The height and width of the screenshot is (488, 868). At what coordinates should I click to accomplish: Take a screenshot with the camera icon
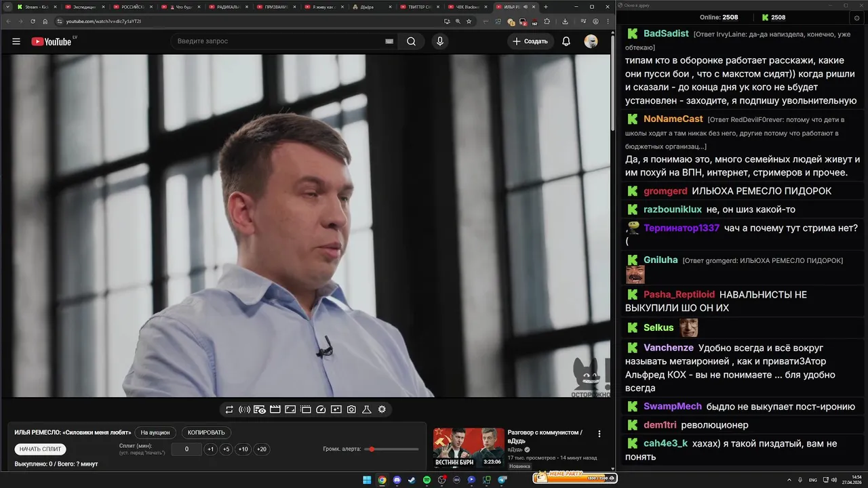[x=351, y=409]
